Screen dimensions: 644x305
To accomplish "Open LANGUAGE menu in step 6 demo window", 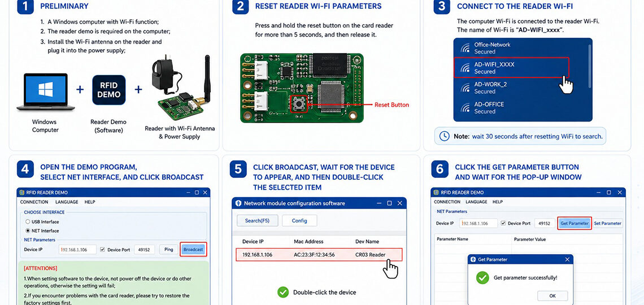I will click(476, 202).
